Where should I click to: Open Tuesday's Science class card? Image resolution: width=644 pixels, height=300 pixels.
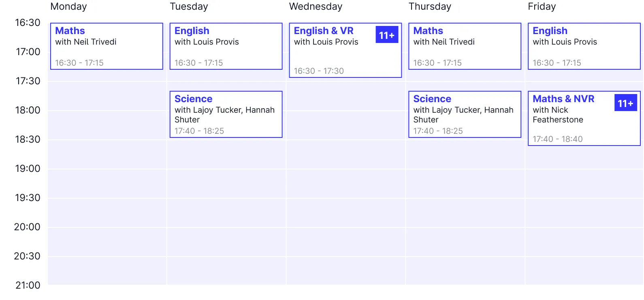point(226,114)
